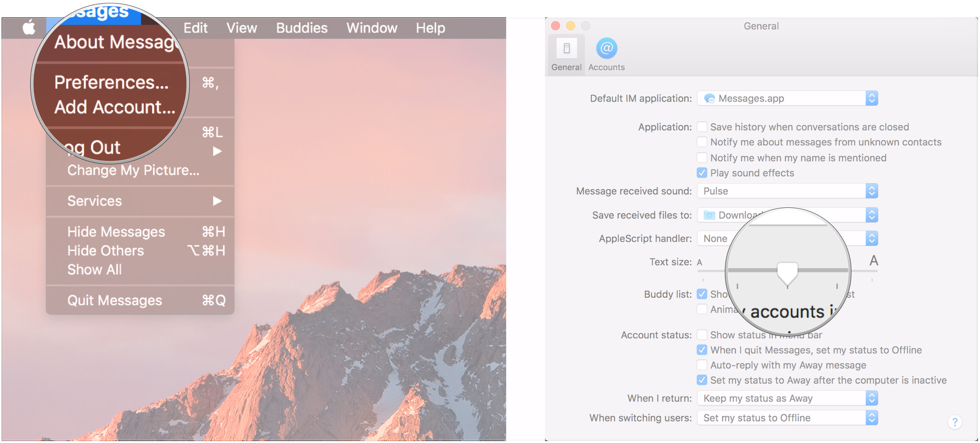This screenshot has height=443, width=980.
Task: Enable Show status in menu bar
Action: (702, 335)
